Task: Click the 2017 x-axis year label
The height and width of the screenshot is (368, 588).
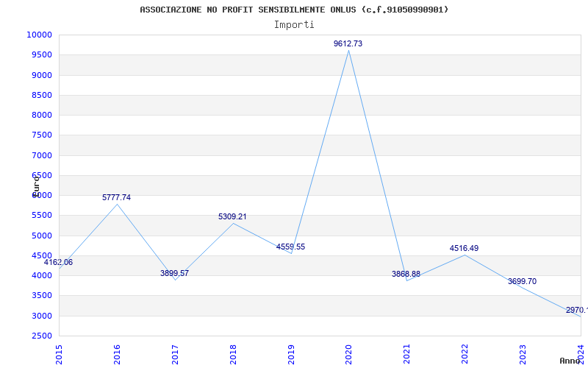Action: click(175, 355)
